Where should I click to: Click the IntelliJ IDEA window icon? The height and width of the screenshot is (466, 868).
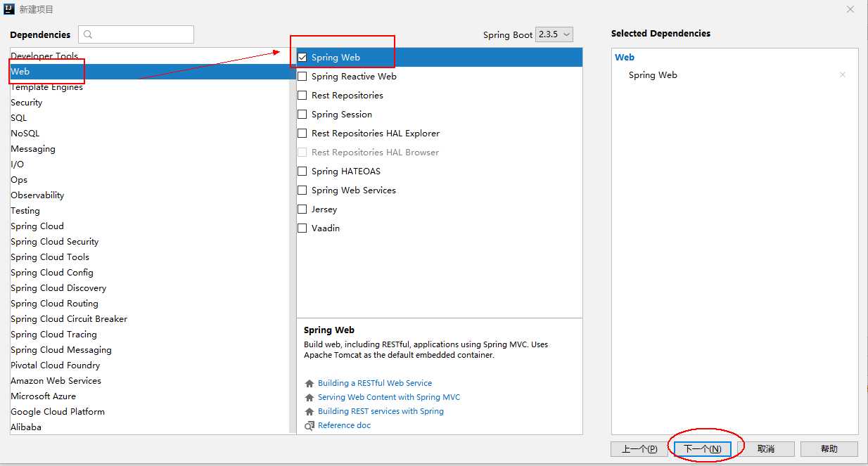click(x=9, y=9)
